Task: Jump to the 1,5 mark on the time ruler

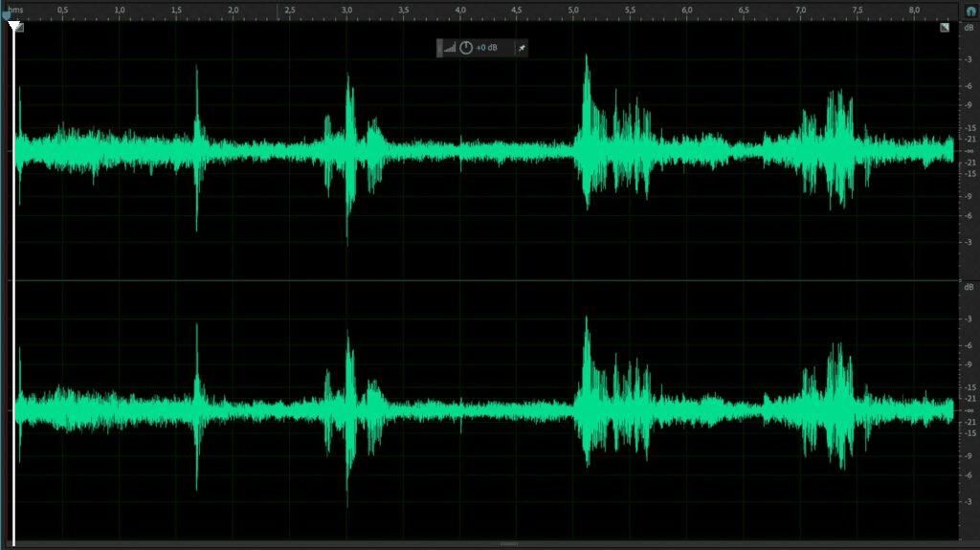Action: coord(176,10)
